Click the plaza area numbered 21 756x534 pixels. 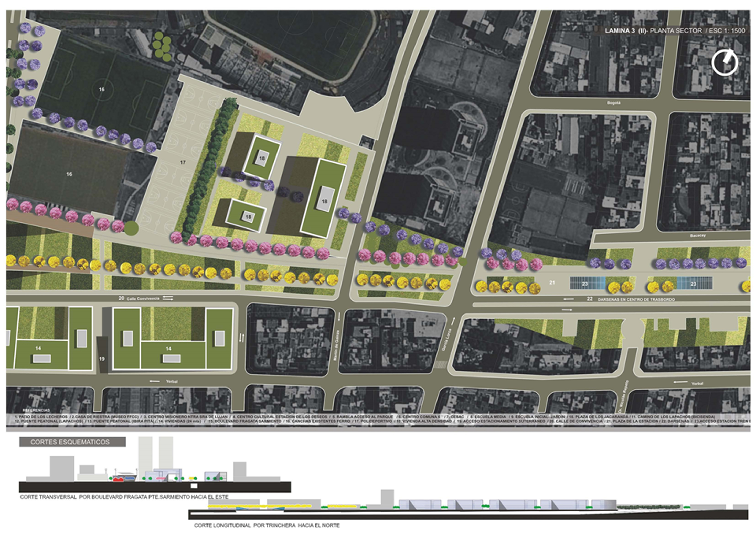click(552, 283)
